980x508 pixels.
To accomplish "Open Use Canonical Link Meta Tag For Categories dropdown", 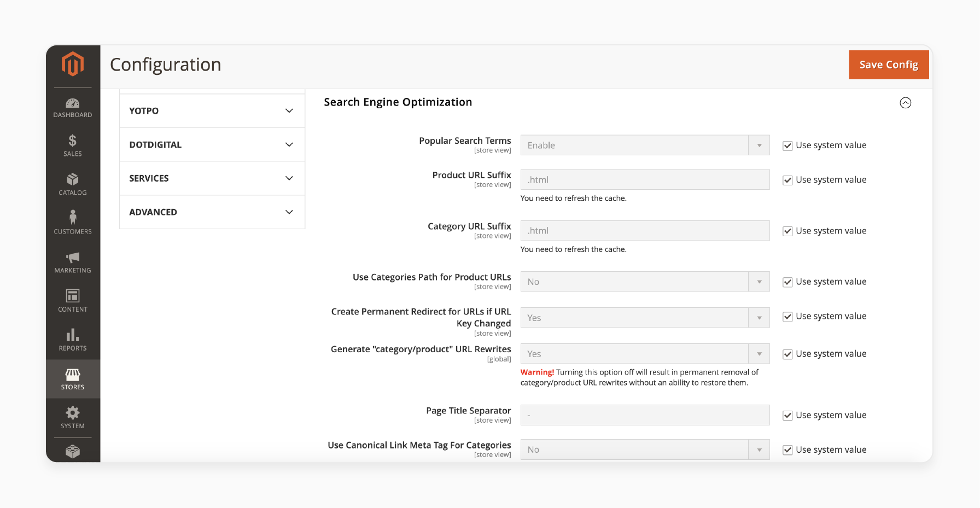I will [x=645, y=449].
